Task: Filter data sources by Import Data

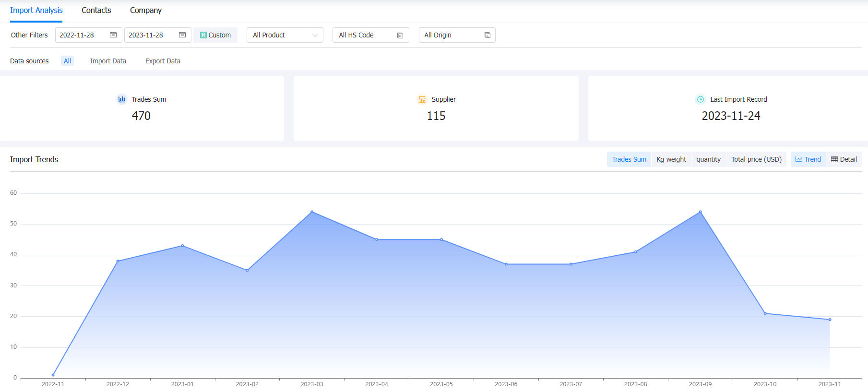Action: 108,61
